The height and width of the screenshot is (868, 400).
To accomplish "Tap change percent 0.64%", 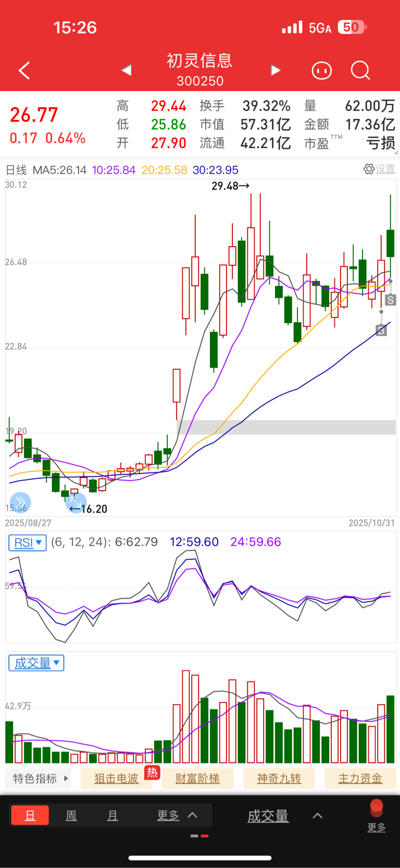I will pos(66,138).
